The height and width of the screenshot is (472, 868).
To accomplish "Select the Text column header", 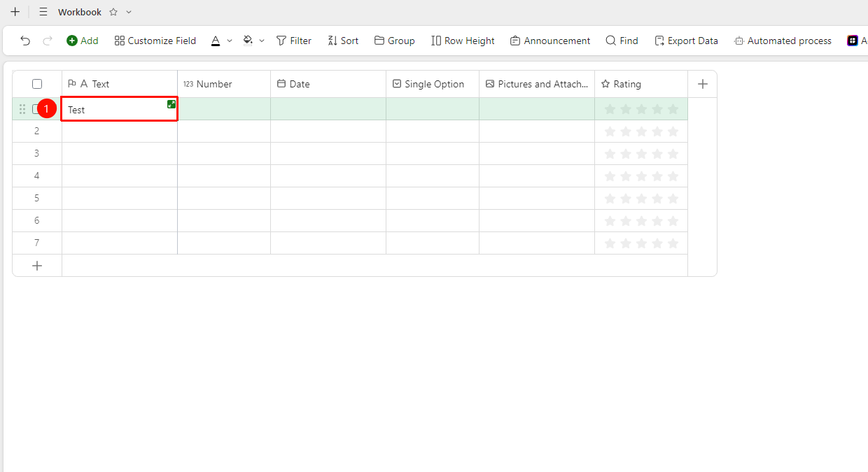I will pyautogui.click(x=120, y=84).
